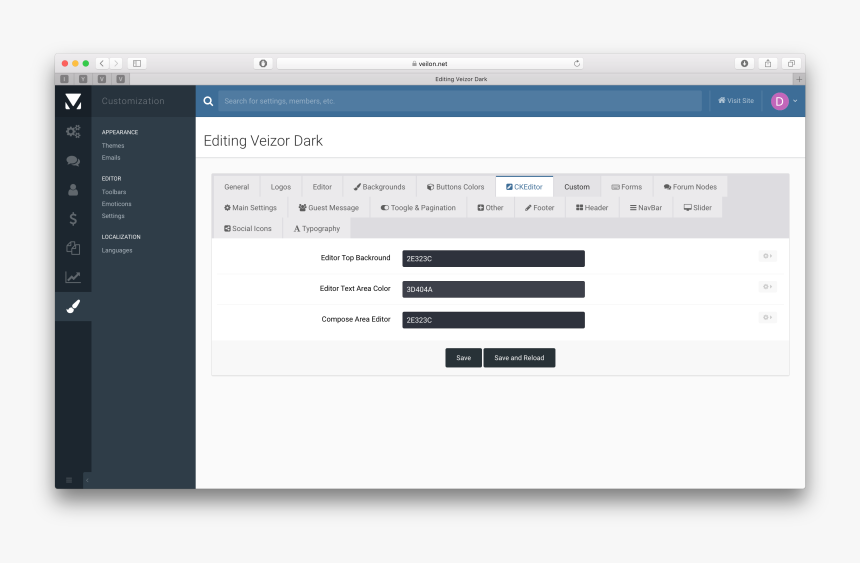The height and width of the screenshot is (563, 860).
Task: Open the Themes link in sidebar
Action: 113,146
